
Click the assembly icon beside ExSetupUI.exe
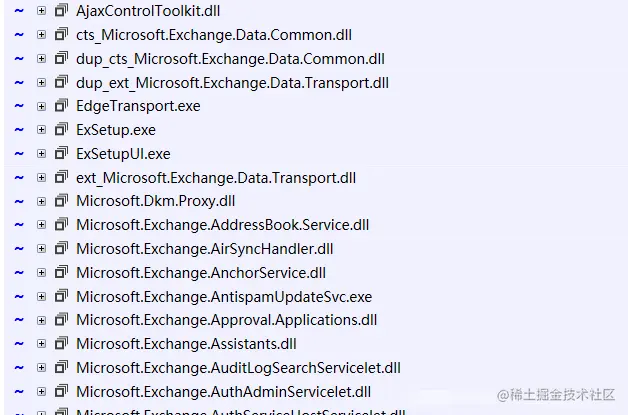(x=61, y=153)
